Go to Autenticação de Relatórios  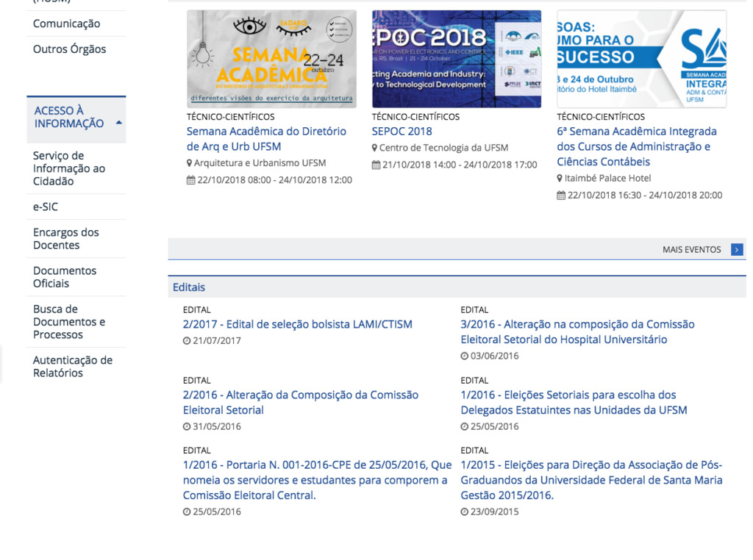click(x=72, y=367)
